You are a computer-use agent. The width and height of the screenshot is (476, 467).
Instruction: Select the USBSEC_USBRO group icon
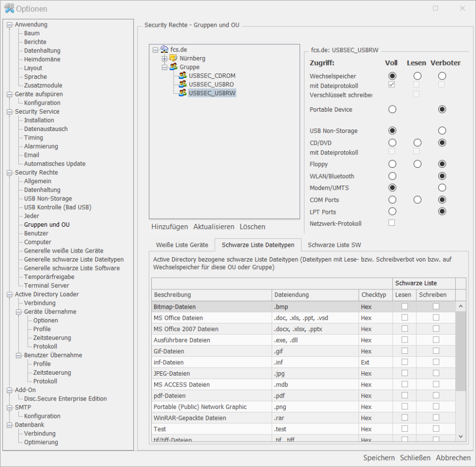point(182,84)
